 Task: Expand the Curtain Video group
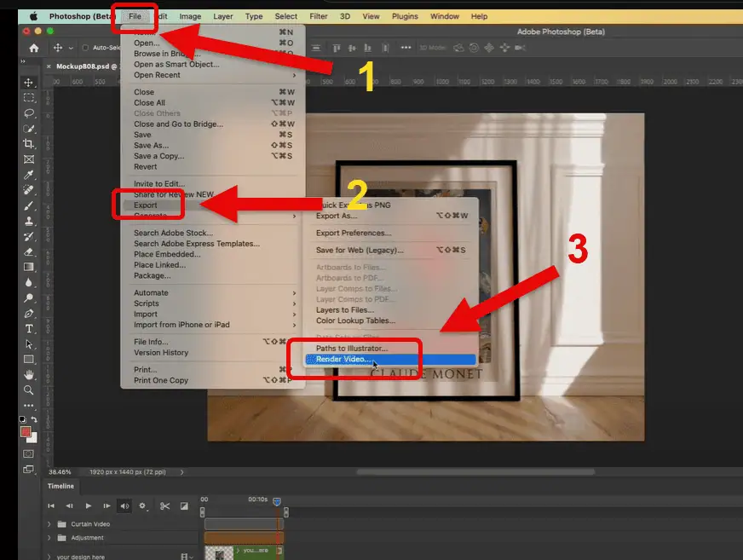coord(49,524)
